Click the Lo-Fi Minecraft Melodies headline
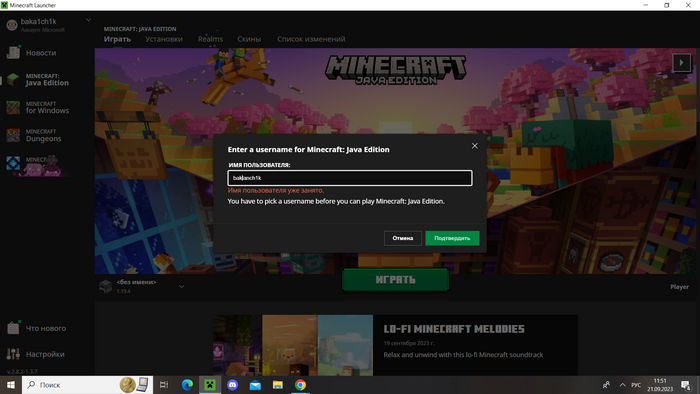700x394 pixels. (454, 329)
